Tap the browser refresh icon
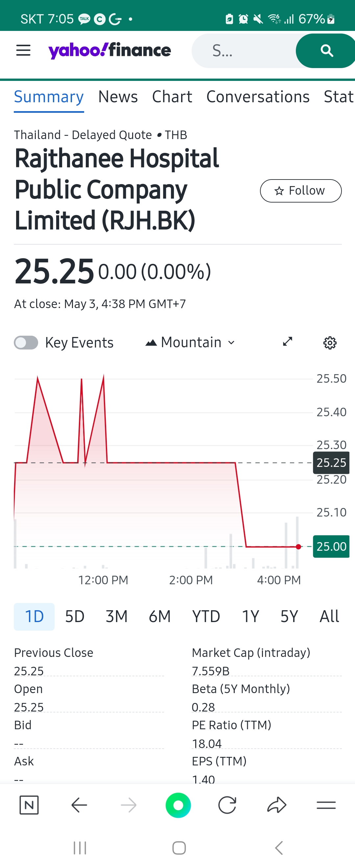This screenshot has height=868, width=355. pyautogui.click(x=227, y=805)
